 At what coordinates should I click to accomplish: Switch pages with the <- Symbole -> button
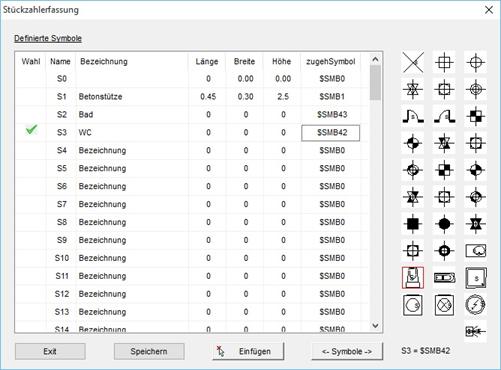coord(347,351)
